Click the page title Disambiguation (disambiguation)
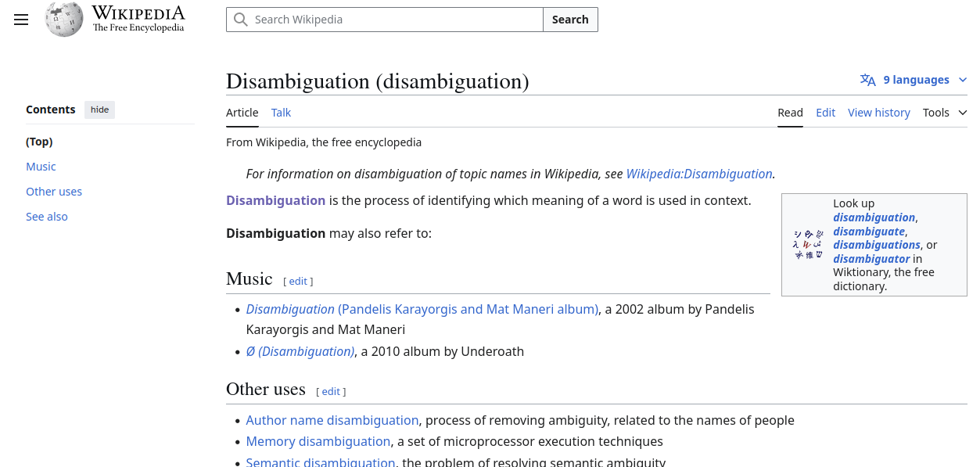 tap(378, 81)
